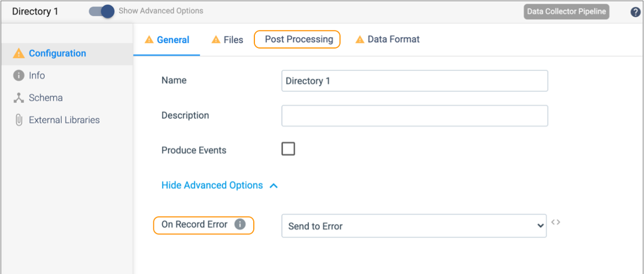
Task: Click the Description text field
Action: (414, 116)
